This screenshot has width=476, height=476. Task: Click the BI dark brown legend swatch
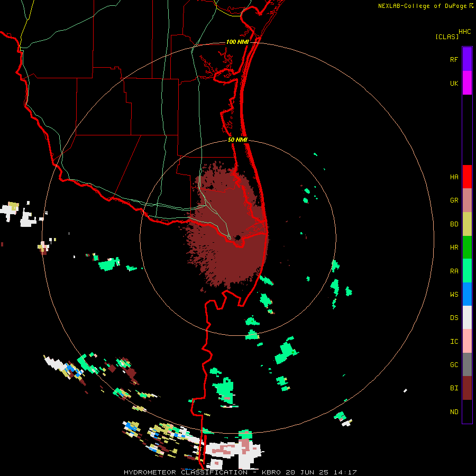pyautogui.click(x=467, y=388)
